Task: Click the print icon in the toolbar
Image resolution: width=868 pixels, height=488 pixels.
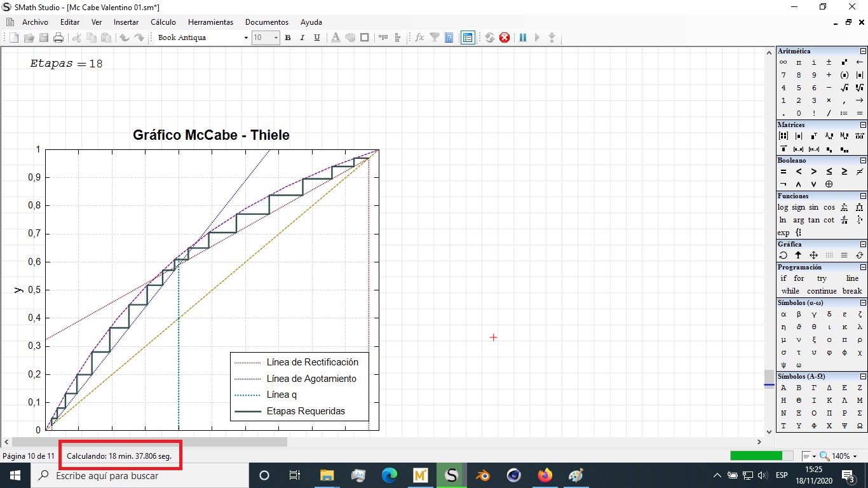Action: 58,37
